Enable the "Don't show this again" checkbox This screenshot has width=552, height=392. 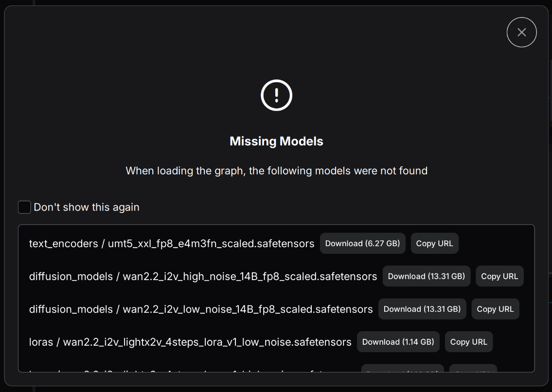(24, 207)
